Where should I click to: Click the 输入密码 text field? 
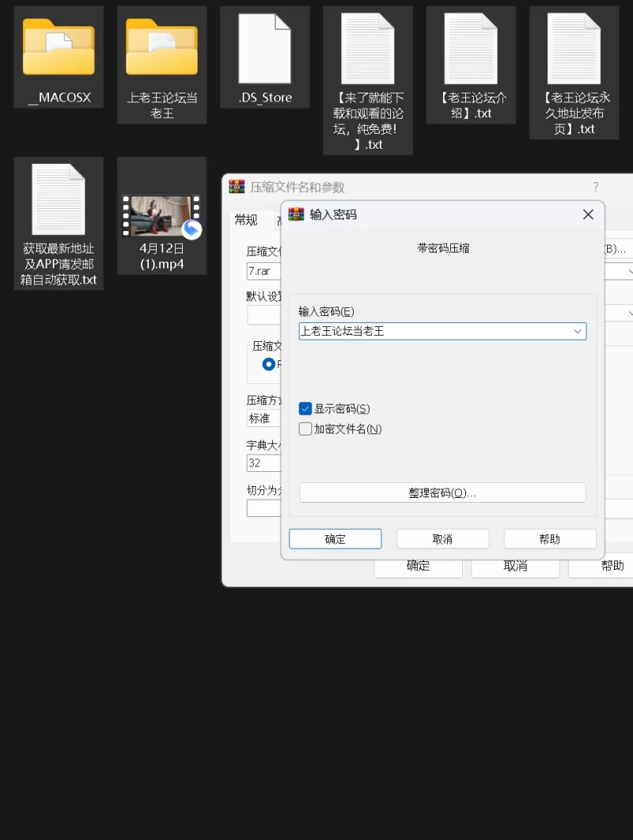pyautogui.click(x=434, y=332)
